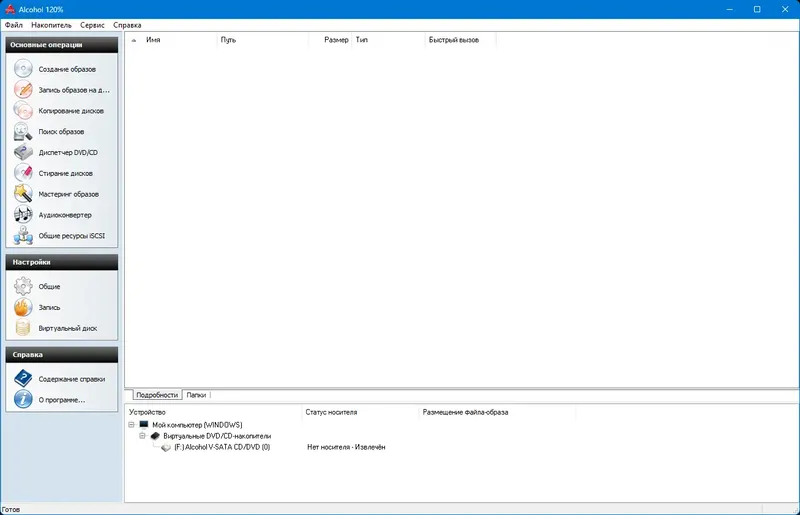Select the Мой компьютер (WINDOWS) tree item
The width and height of the screenshot is (800, 515).
coord(197,425)
